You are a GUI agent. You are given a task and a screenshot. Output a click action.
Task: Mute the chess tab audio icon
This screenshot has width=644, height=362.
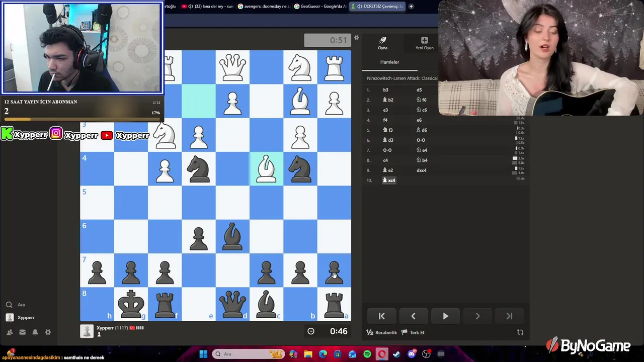point(360,6)
